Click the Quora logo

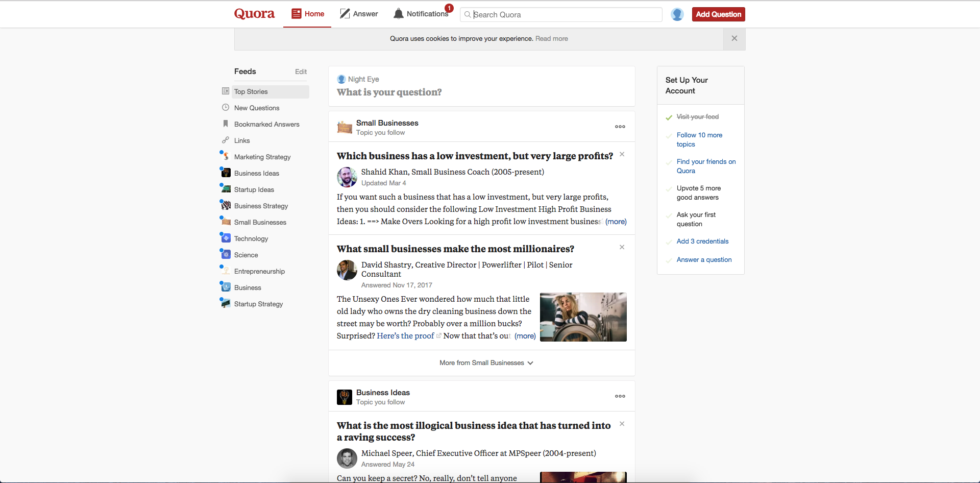254,14
